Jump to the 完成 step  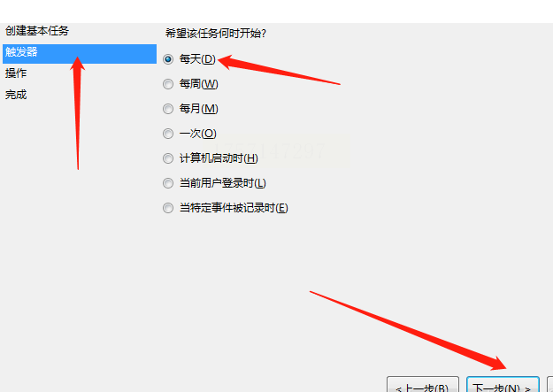pos(16,95)
